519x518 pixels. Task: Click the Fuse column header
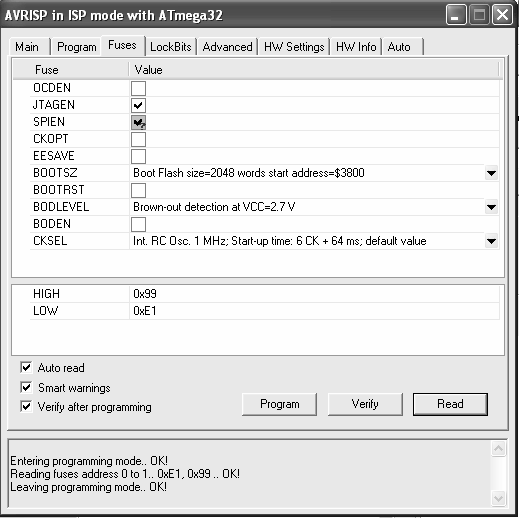point(71,70)
